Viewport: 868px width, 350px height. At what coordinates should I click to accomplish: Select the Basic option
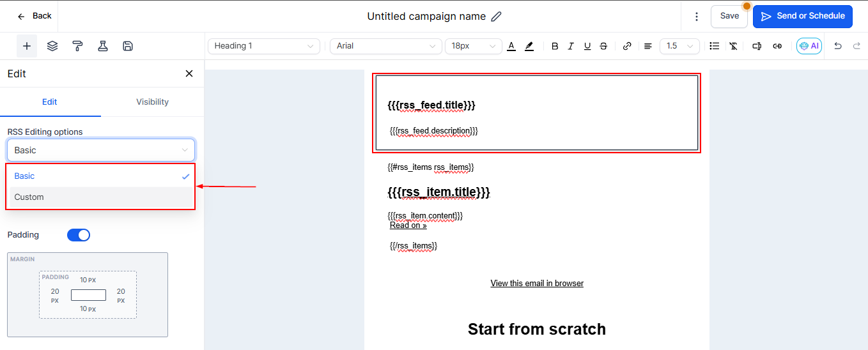tap(101, 176)
